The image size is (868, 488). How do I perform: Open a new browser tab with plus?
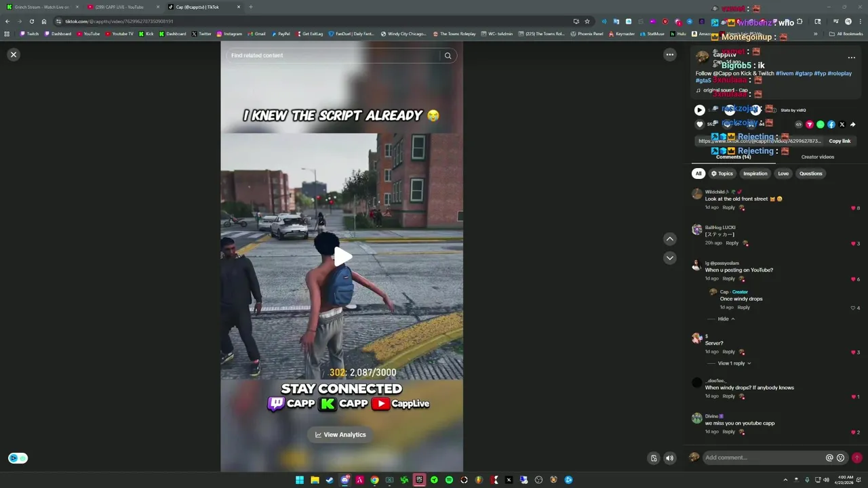[251, 7]
